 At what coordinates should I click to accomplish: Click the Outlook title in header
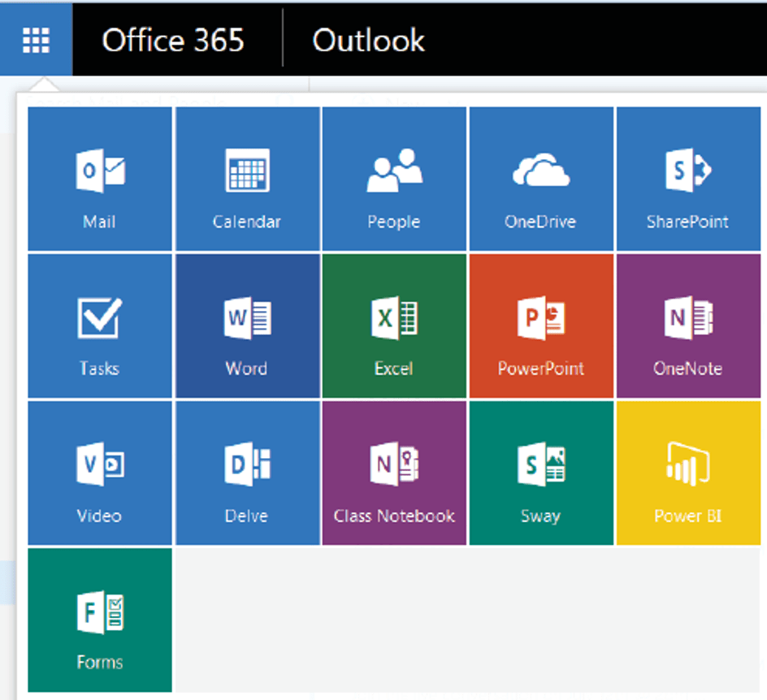coord(368,40)
